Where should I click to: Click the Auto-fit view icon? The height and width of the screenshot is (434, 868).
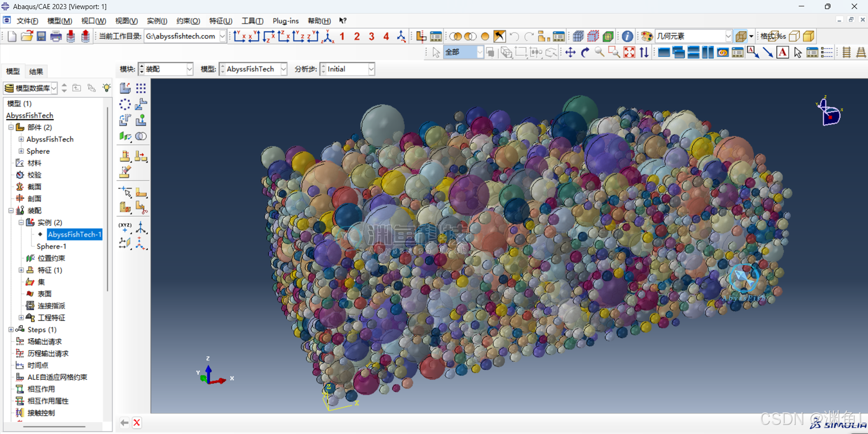(629, 53)
